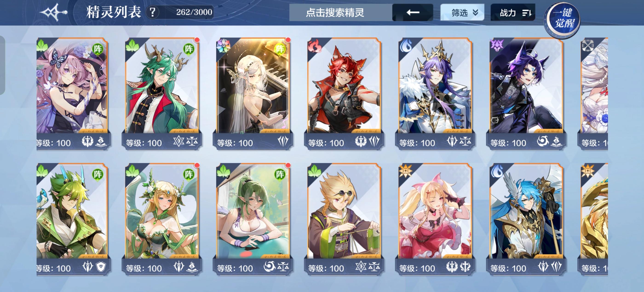Open the 筛选 filter dropdown
Screen dimensions: 644x292
coord(462,12)
